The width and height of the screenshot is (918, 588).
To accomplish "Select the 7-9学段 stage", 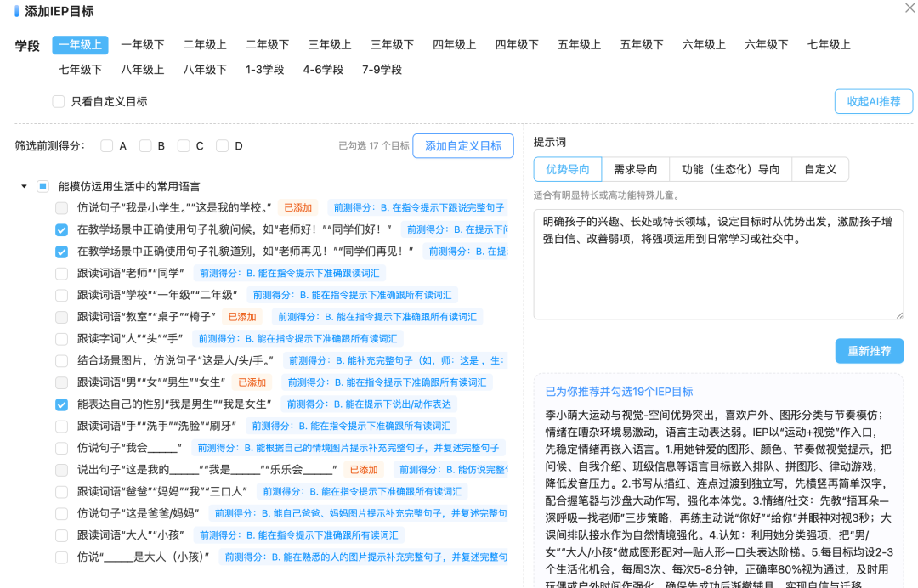I will 382,70.
